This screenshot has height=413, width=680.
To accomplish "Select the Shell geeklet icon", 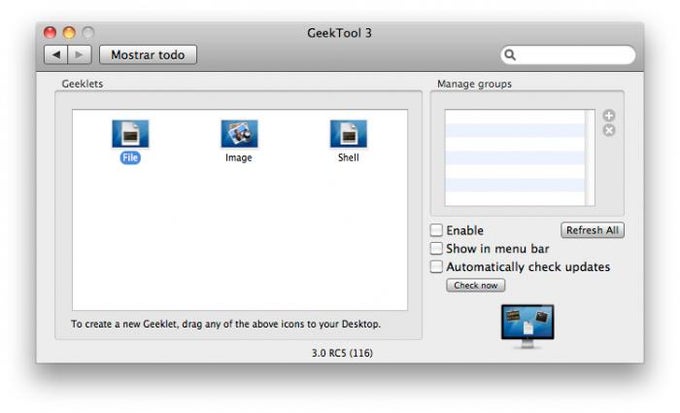I will [x=348, y=134].
